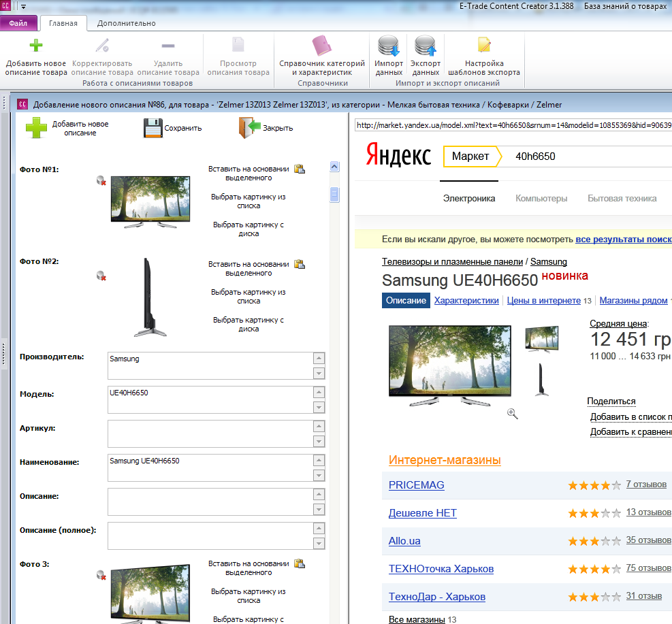Click the Яндекс logo
672x624 pixels.
(x=398, y=154)
